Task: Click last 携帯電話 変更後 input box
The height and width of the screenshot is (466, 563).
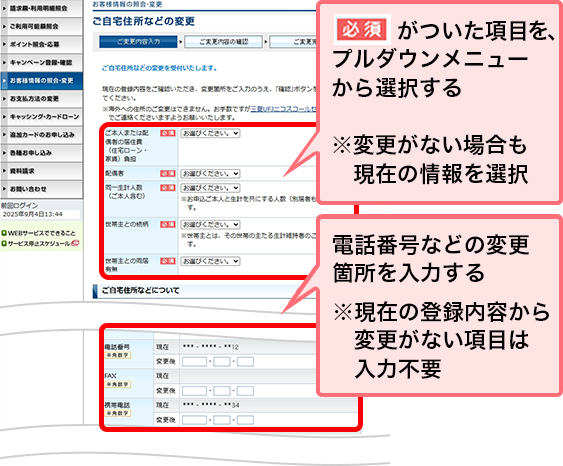Action: click(245, 420)
